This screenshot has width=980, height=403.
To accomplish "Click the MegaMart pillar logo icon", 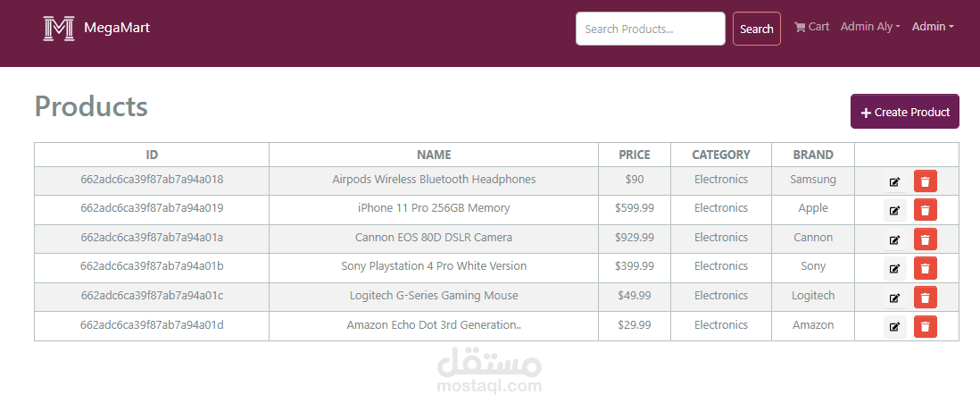I will 59,29.
